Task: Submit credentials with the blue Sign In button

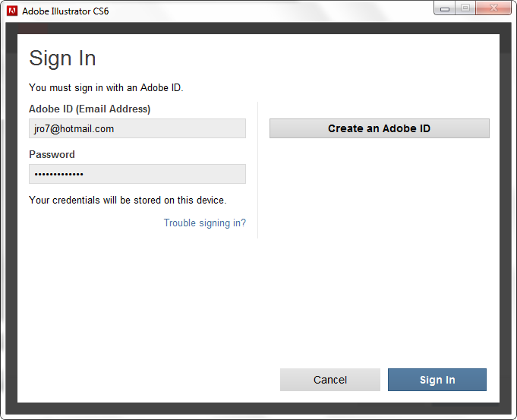Action: click(x=437, y=380)
